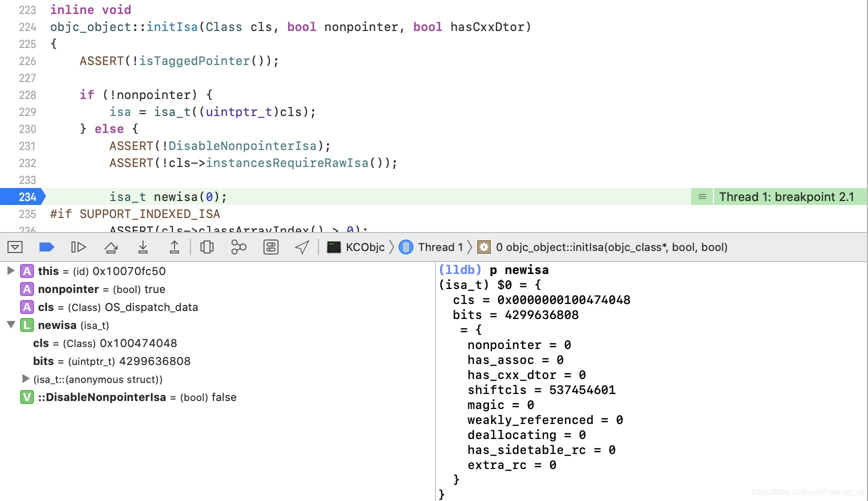Click the purple A icon next to nonpointer

point(27,289)
